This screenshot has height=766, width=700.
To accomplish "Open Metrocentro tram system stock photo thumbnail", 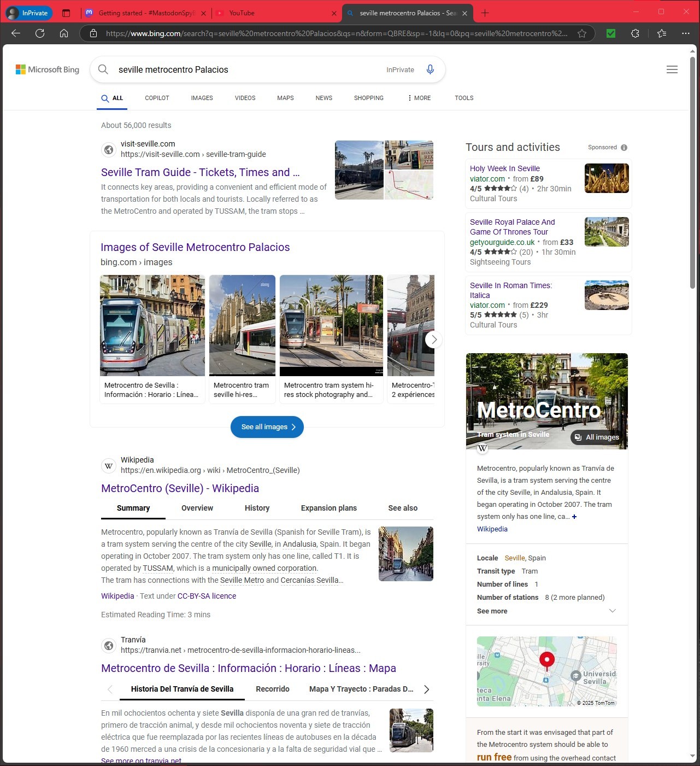I will [331, 325].
